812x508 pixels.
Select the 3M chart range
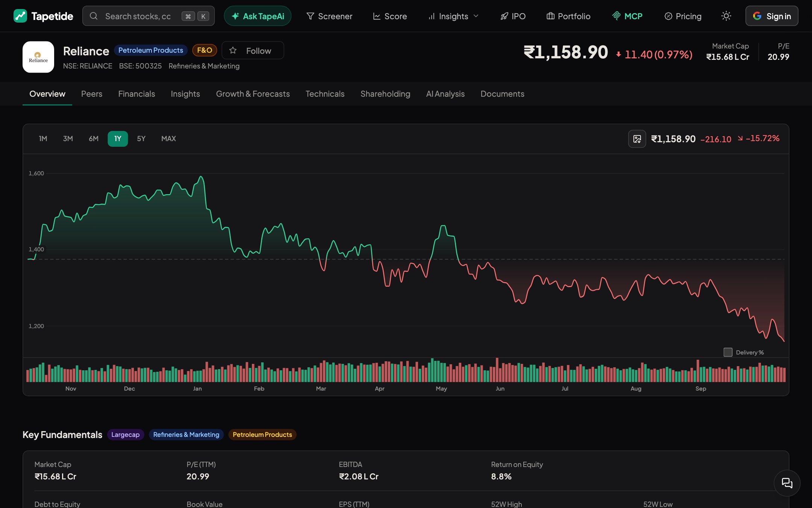tap(68, 138)
